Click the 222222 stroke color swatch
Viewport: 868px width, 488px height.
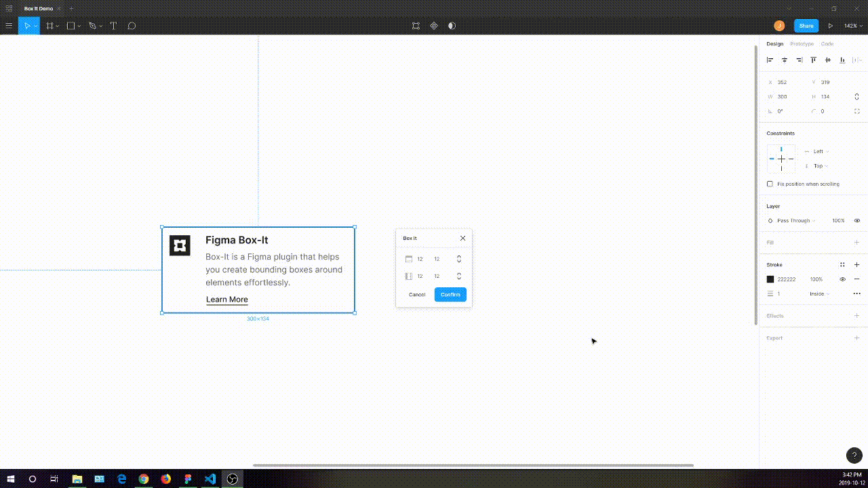tap(770, 279)
